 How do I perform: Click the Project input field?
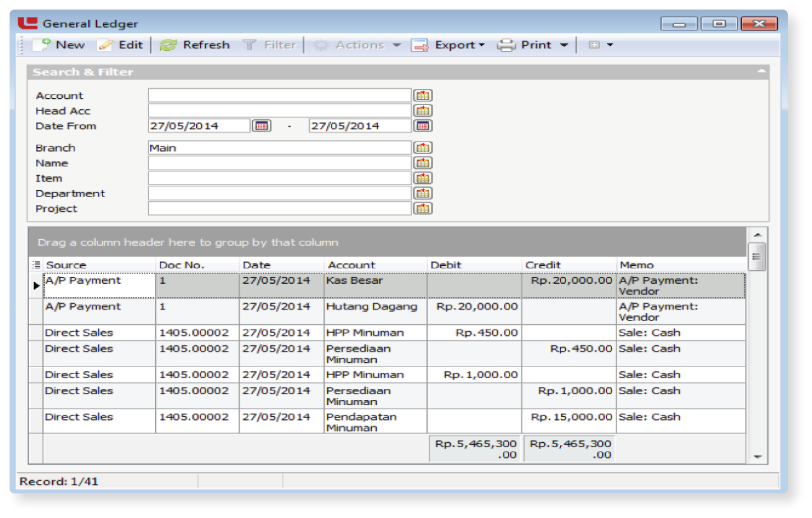pyautogui.click(x=280, y=209)
